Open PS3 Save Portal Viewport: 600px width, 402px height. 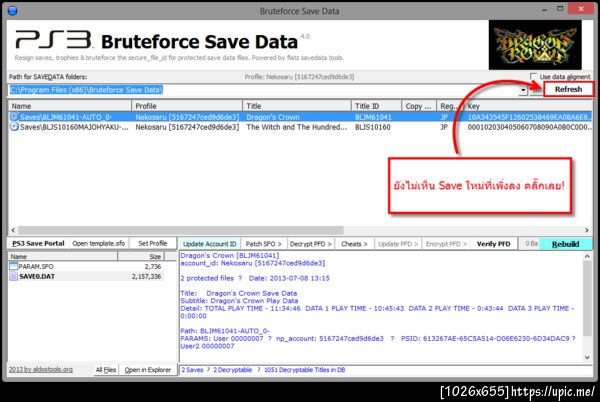pyautogui.click(x=38, y=243)
